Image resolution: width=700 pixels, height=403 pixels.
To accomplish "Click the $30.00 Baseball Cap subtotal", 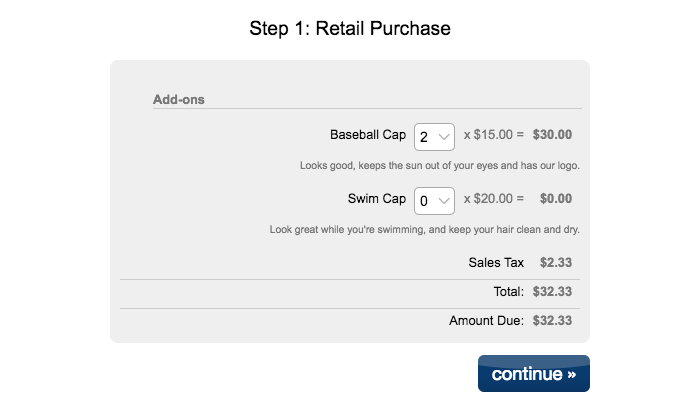I will 552,135.
